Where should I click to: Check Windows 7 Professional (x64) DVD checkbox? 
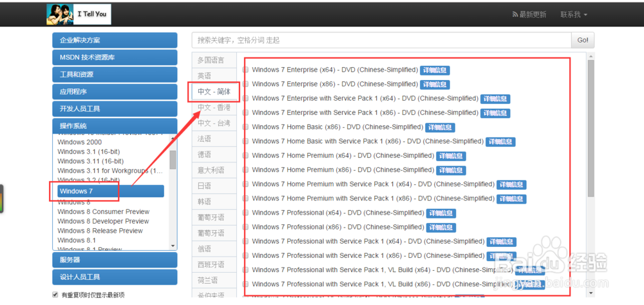[x=245, y=213]
